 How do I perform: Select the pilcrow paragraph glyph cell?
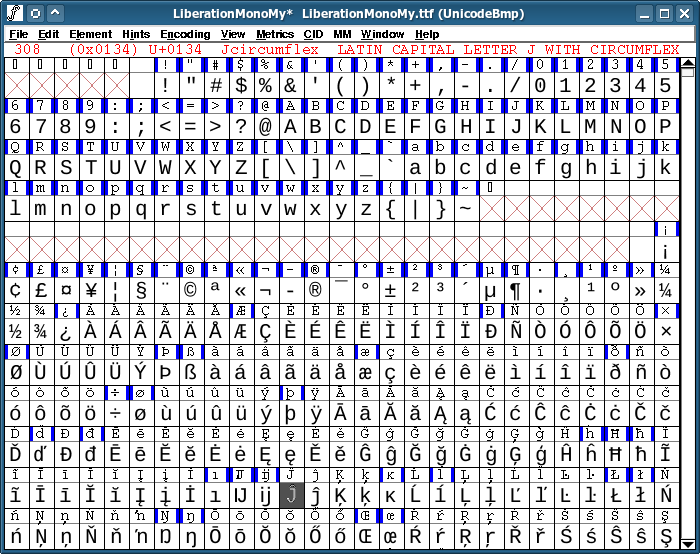coord(516,291)
